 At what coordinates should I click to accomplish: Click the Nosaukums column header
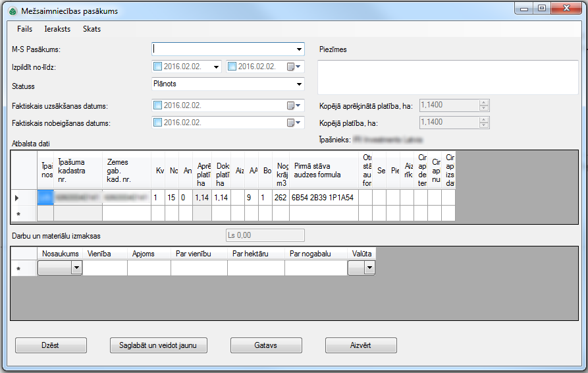pyautogui.click(x=60, y=254)
